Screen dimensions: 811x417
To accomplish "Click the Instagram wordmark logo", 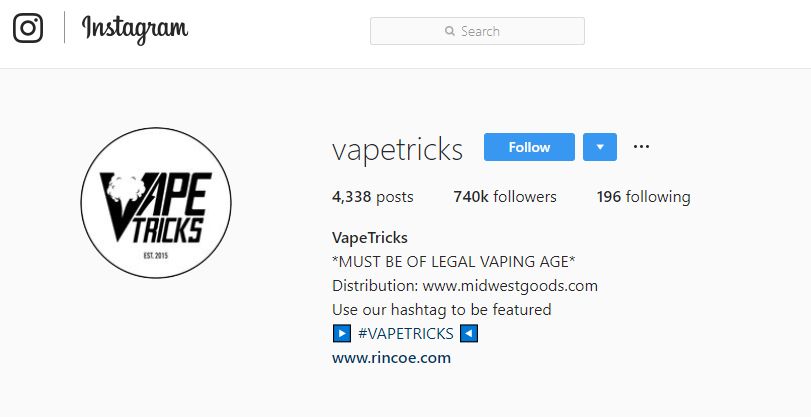I will [135, 29].
